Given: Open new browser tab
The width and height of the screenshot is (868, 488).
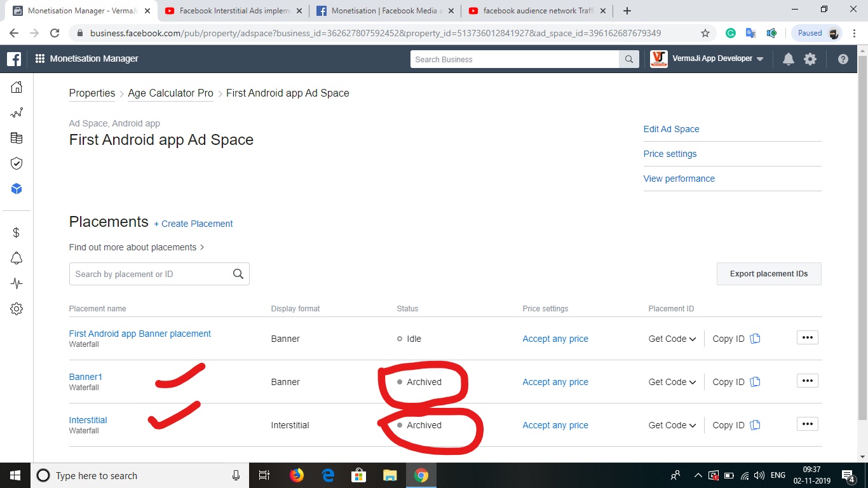Looking at the screenshot, I should (627, 11).
